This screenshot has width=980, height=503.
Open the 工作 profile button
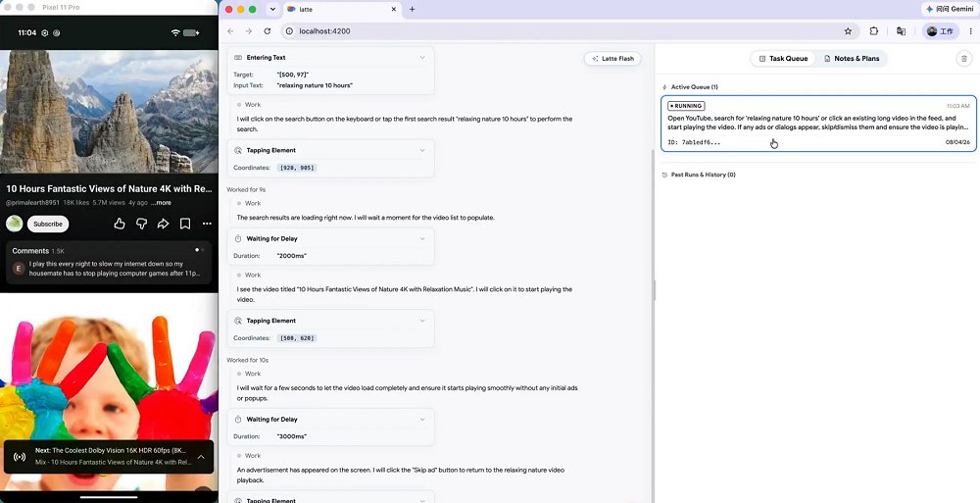[941, 31]
